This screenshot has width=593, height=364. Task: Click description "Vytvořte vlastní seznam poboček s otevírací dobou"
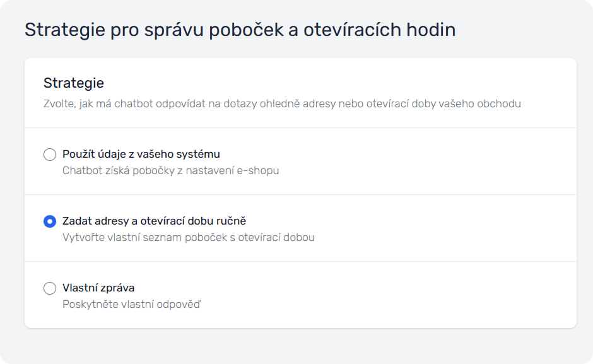[x=188, y=237]
